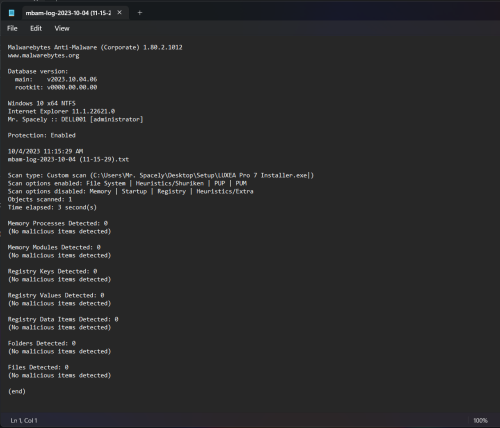The image size is (500, 428).
Task: Add a new tab with plus icon
Action: pyautogui.click(x=140, y=13)
